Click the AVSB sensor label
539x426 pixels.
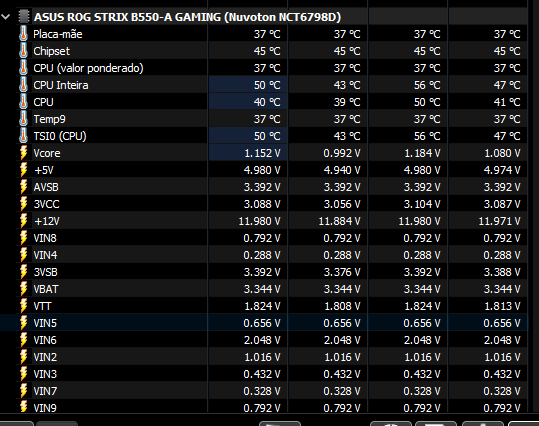[x=46, y=187]
